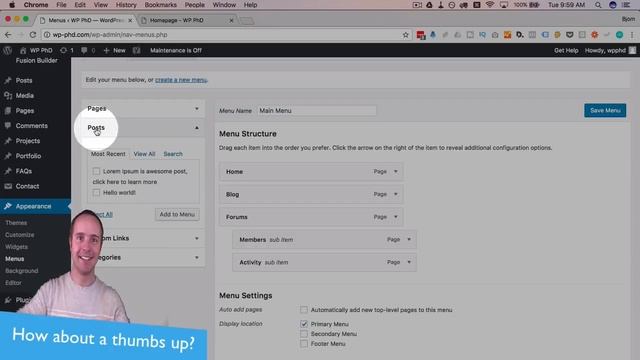Expand the Custom Links panel arrow
The height and width of the screenshot is (360, 640).
tap(197, 238)
